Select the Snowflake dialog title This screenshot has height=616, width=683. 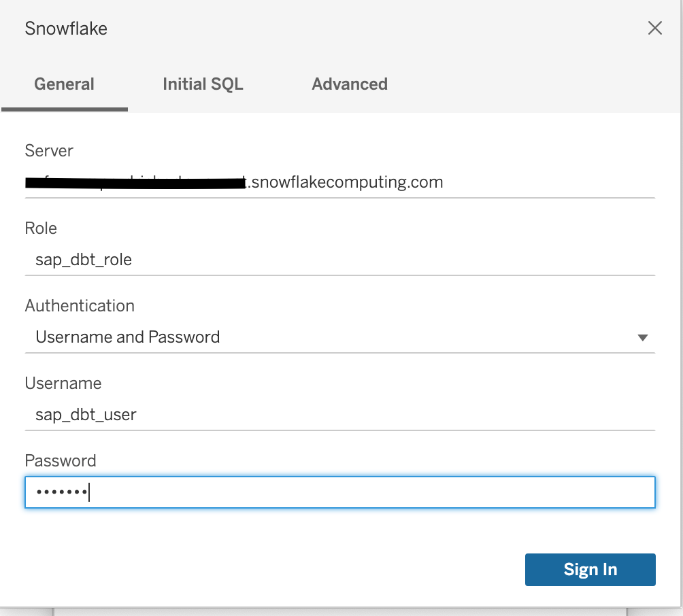65,29
